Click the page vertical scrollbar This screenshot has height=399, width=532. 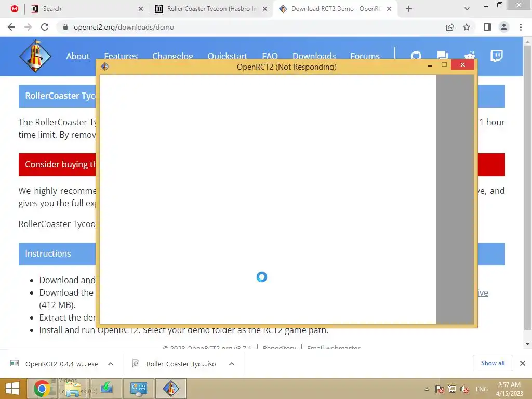pos(527,187)
